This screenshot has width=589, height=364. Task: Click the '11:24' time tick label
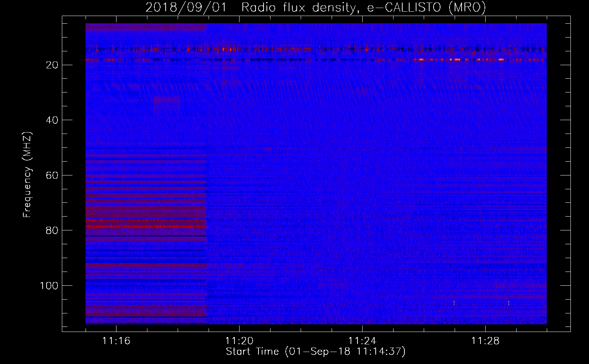pyautogui.click(x=362, y=341)
